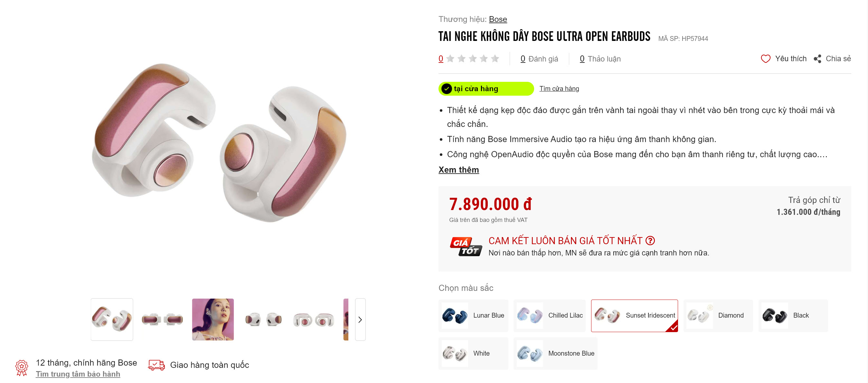Open the Đánh giá reviews section

coord(539,59)
